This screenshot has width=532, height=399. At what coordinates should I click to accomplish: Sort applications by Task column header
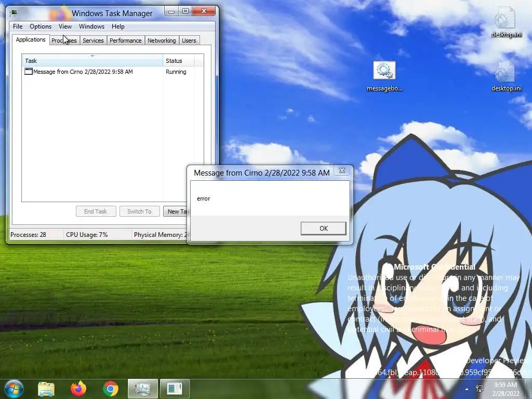click(92, 61)
